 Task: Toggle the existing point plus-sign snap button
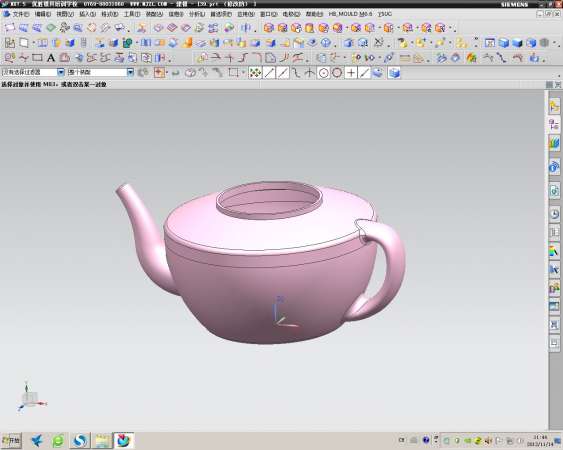click(351, 73)
